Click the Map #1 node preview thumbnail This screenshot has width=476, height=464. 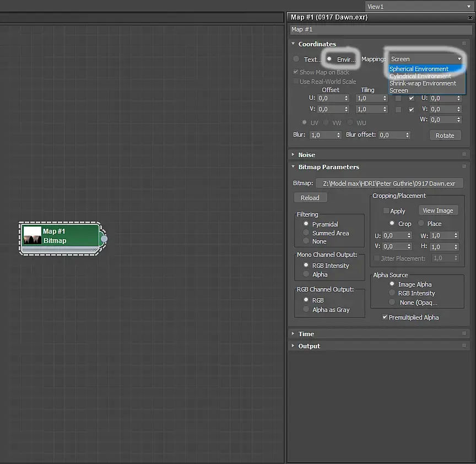33,236
